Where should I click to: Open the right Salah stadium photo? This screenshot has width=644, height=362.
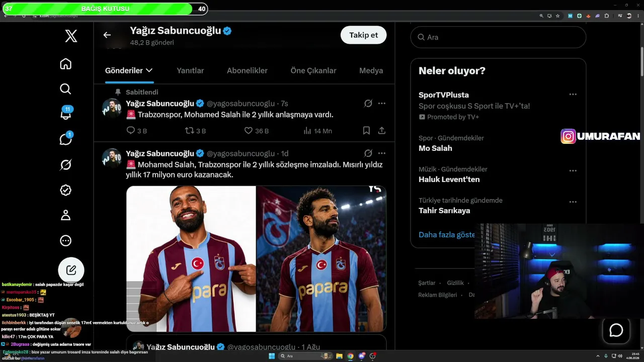(321, 259)
